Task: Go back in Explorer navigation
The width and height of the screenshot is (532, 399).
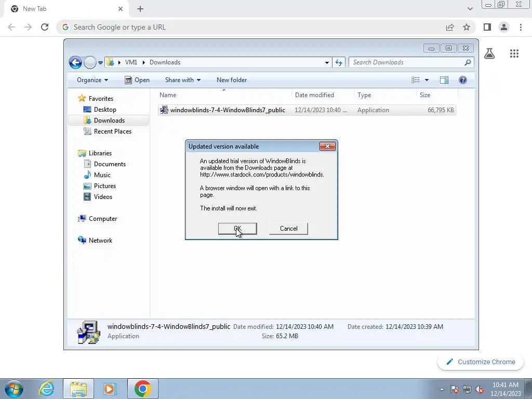Action: pyautogui.click(x=75, y=62)
